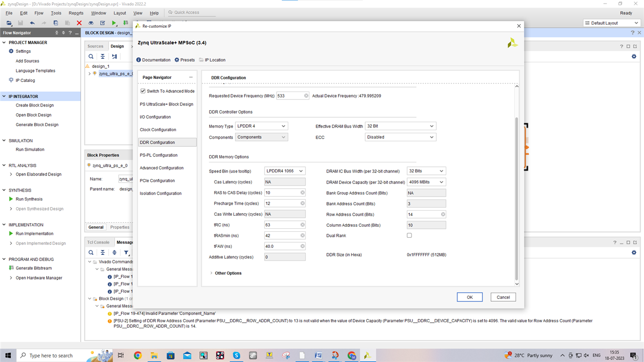Image resolution: width=644 pixels, height=362 pixels.
Task: Click Flow Navigator collapse-all icon
Action: click(x=57, y=33)
